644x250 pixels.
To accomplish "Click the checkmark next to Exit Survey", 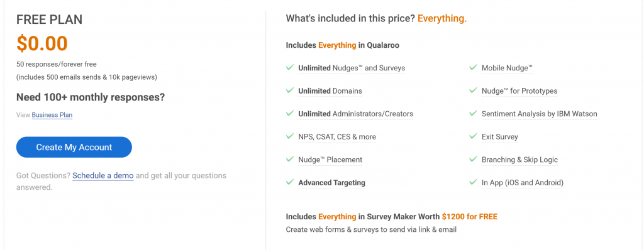I will 473,136.
